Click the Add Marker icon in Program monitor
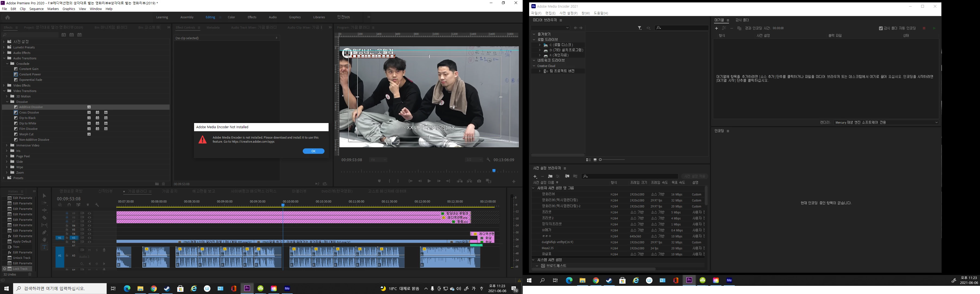The image size is (980, 294). pos(379,181)
